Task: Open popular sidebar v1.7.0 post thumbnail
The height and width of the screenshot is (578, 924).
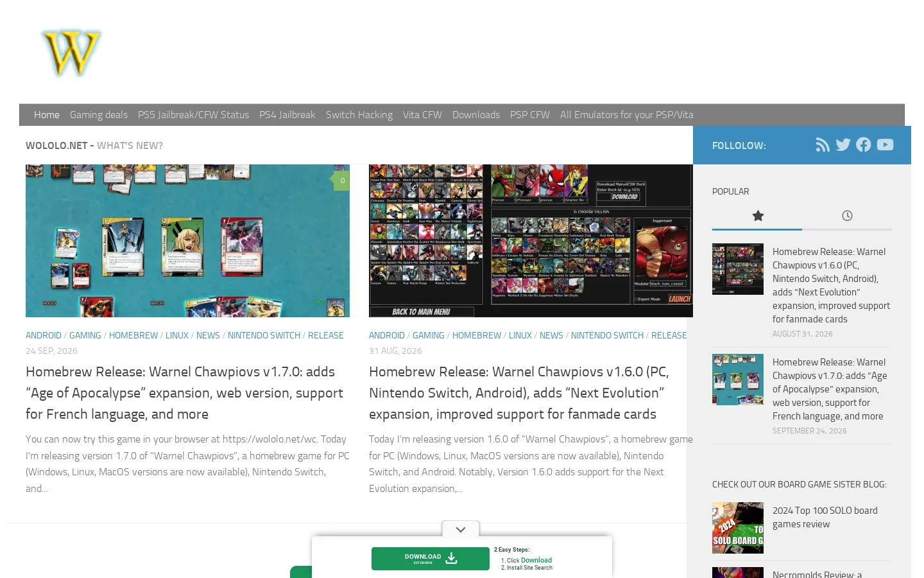Action: [738, 380]
